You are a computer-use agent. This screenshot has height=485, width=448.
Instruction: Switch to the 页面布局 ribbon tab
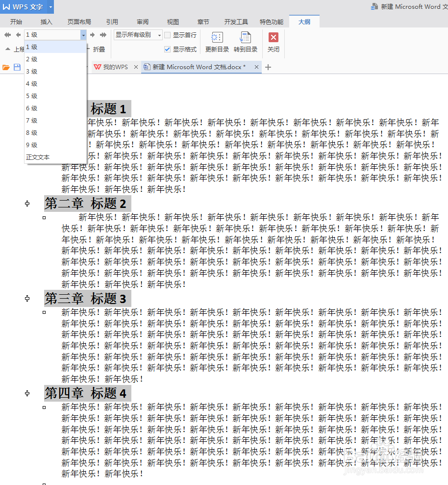click(79, 22)
